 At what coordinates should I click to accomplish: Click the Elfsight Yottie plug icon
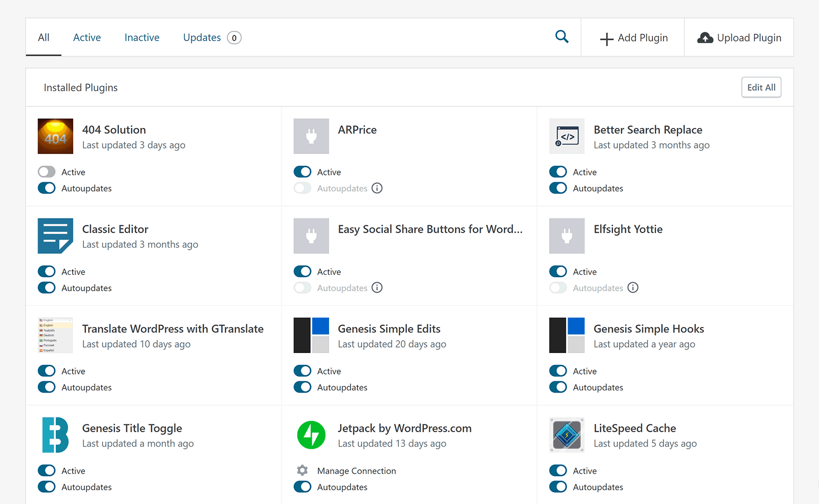click(x=567, y=236)
